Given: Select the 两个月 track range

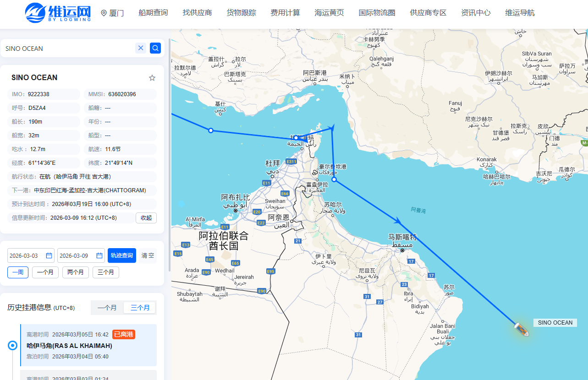Looking at the screenshot, I should [x=76, y=272].
